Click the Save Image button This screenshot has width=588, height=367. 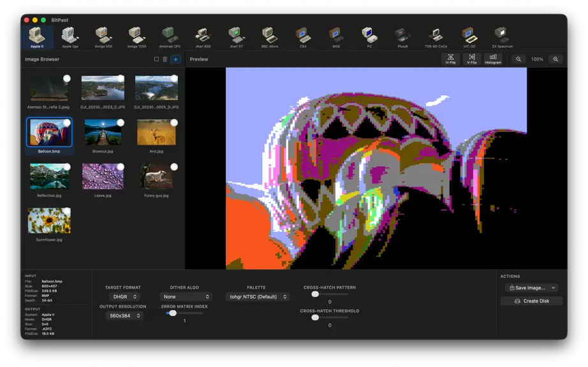click(527, 287)
